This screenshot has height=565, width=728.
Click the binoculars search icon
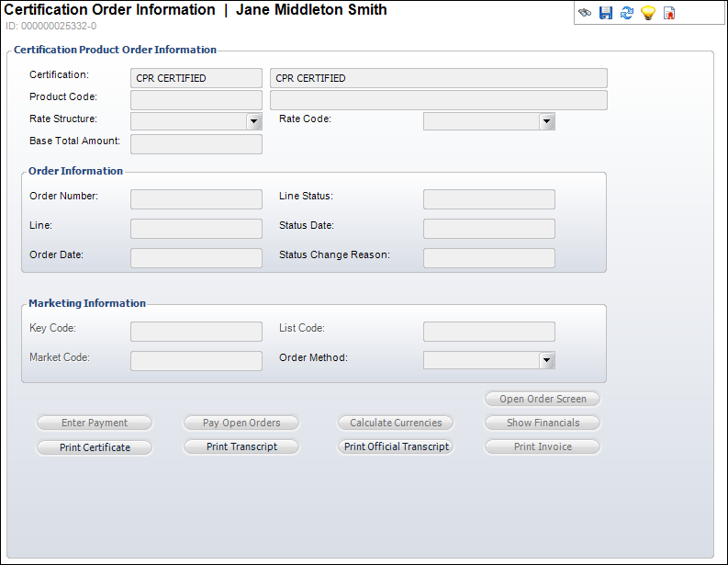(x=585, y=13)
